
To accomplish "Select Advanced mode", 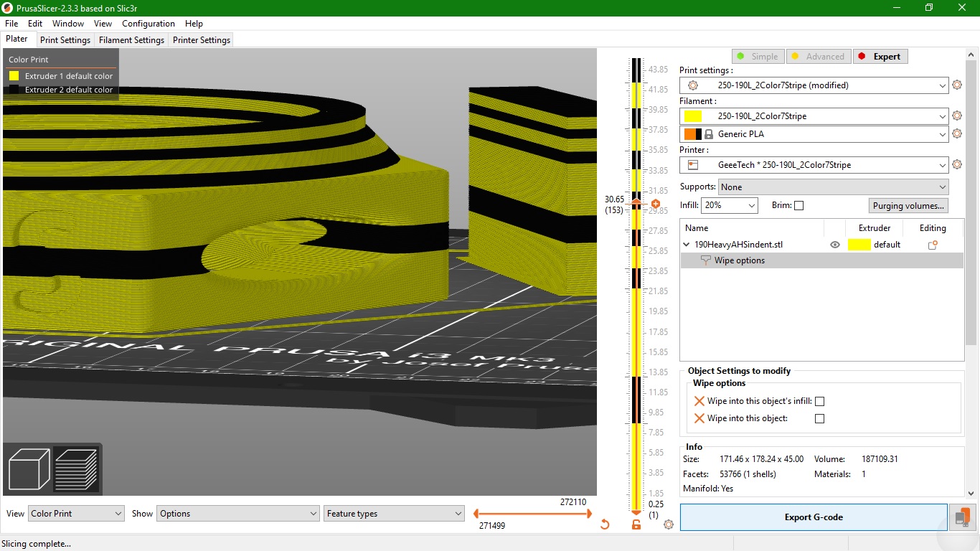I will coord(818,57).
